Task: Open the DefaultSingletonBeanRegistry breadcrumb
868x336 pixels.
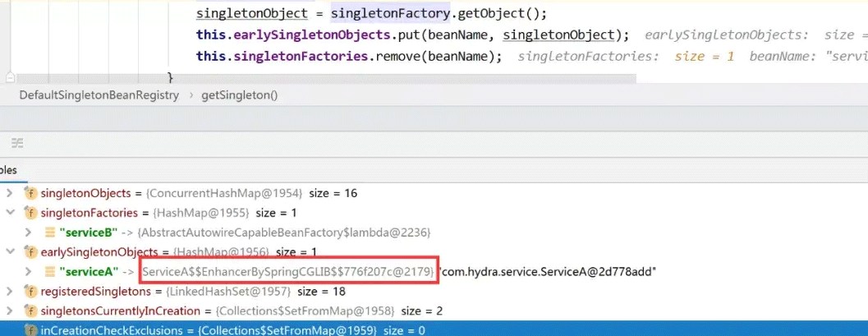Action: click(99, 95)
